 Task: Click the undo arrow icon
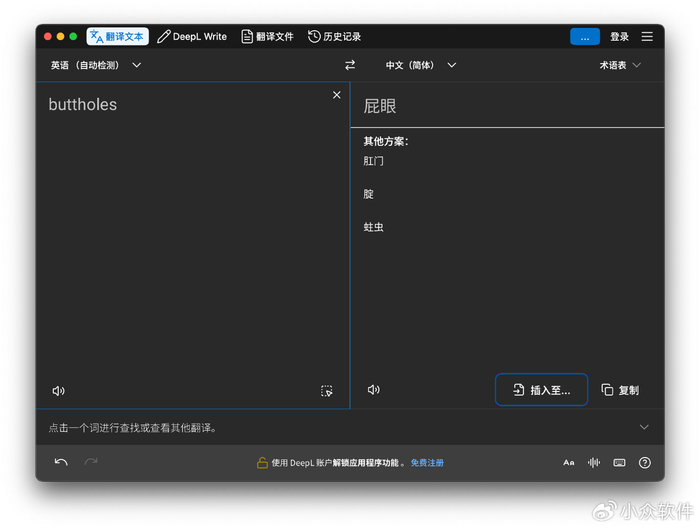coord(61,462)
